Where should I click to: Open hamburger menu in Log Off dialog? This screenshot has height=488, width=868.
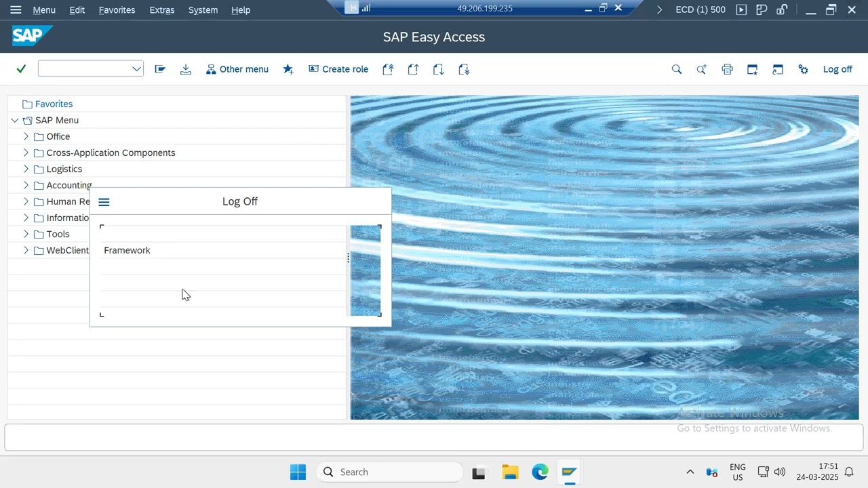(104, 202)
